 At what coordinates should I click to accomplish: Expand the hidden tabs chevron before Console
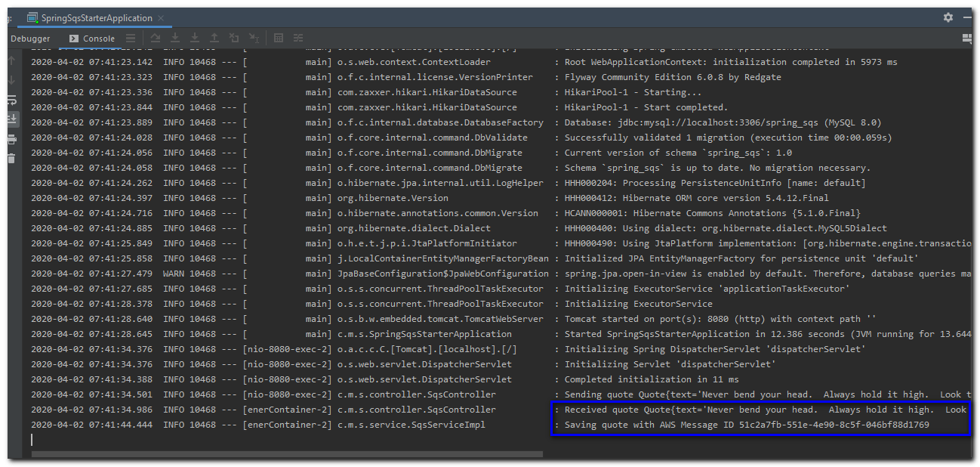click(73, 37)
